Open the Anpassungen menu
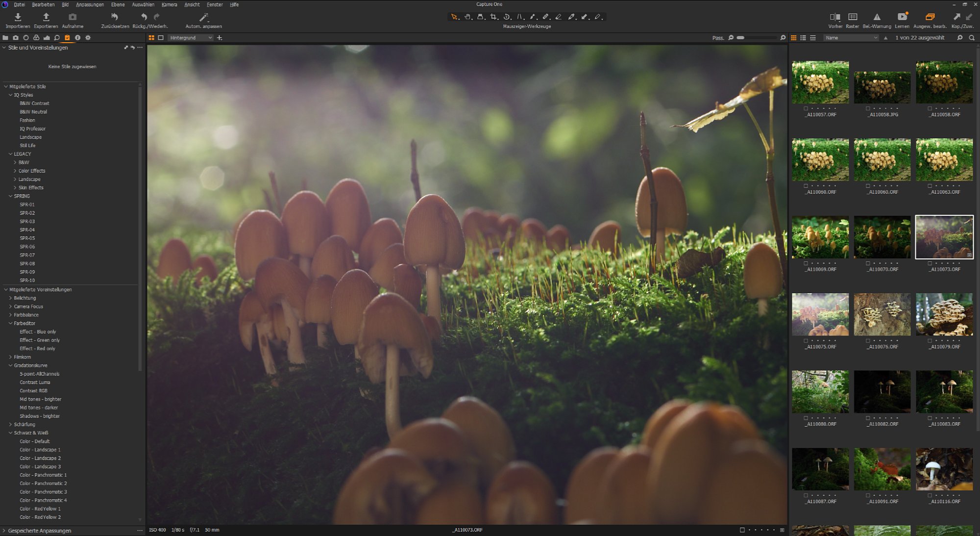The image size is (980, 536). pos(90,4)
